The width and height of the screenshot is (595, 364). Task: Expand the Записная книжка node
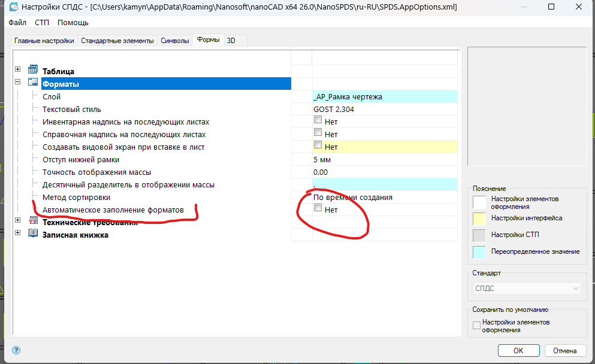pos(18,234)
